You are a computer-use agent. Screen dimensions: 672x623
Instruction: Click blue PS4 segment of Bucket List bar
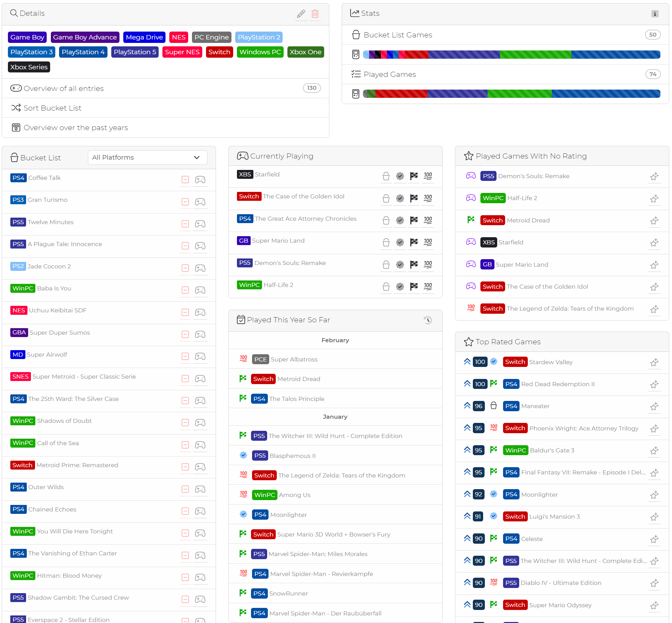(x=616, y=54)
